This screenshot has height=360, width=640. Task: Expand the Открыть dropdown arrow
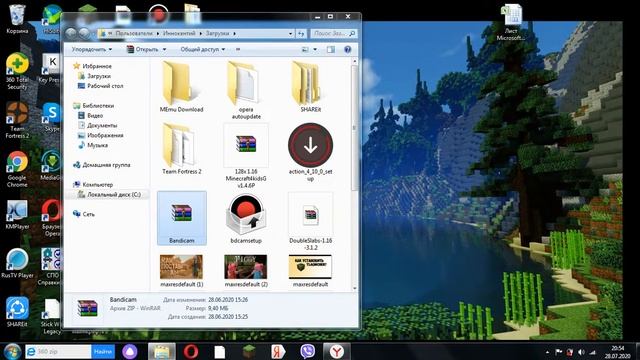(164, 49)
